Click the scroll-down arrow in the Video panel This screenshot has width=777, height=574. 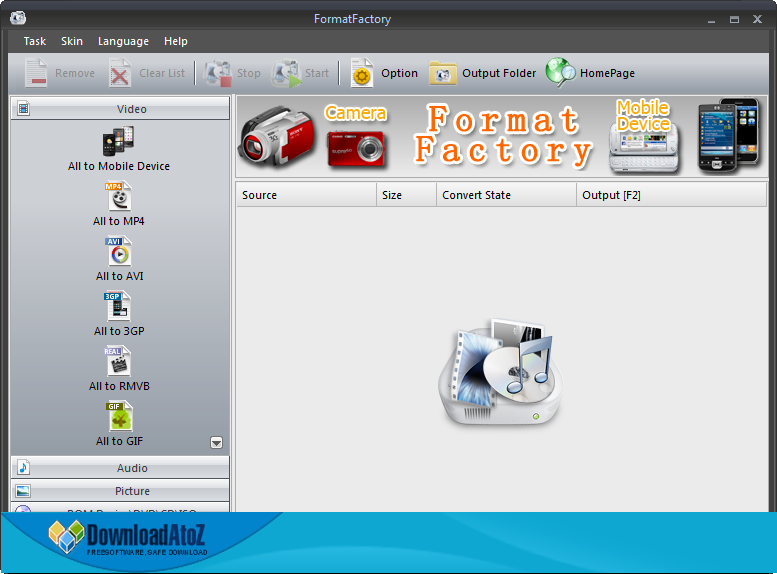(217, 442)
